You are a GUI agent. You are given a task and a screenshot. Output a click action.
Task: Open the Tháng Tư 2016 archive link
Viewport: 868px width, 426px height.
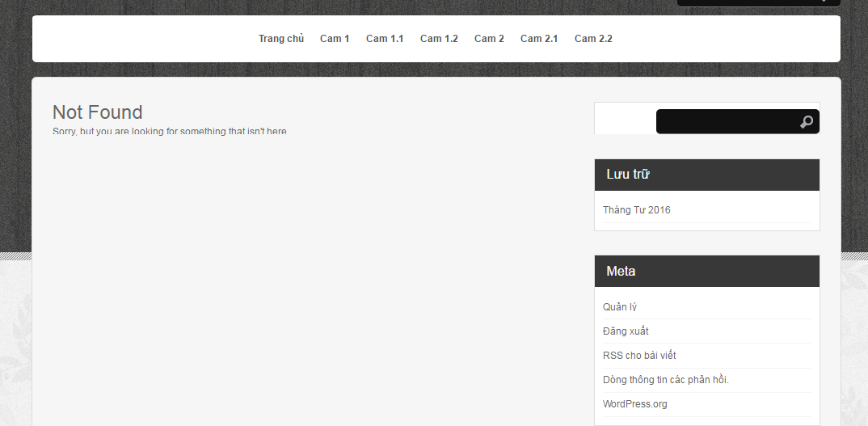637,210
